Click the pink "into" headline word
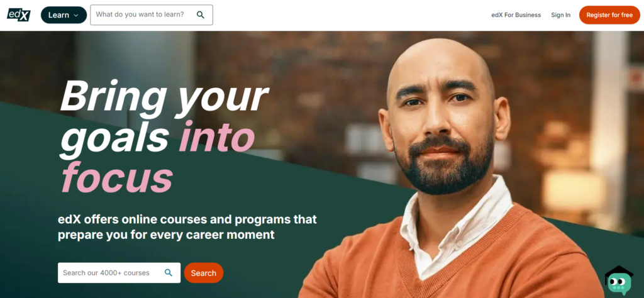This screenshot has width=644, height=298. tap(217, 136)
